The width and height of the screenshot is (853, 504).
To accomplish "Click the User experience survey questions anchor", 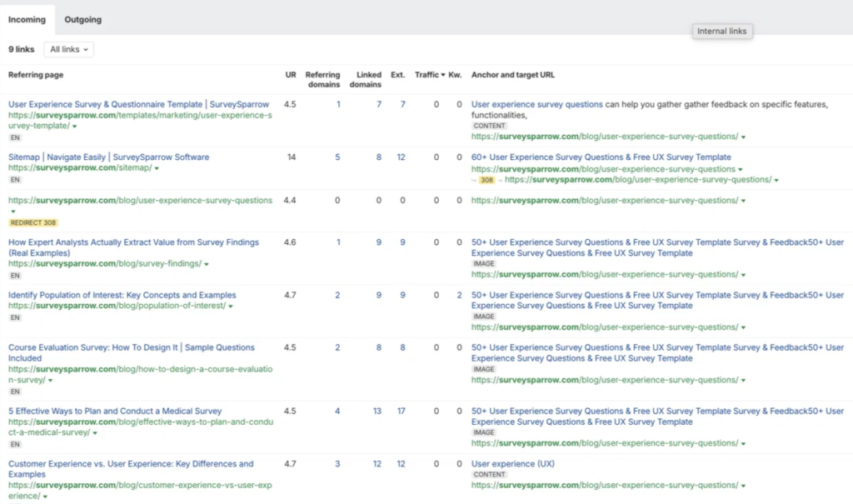I will (x=537, y=104).
